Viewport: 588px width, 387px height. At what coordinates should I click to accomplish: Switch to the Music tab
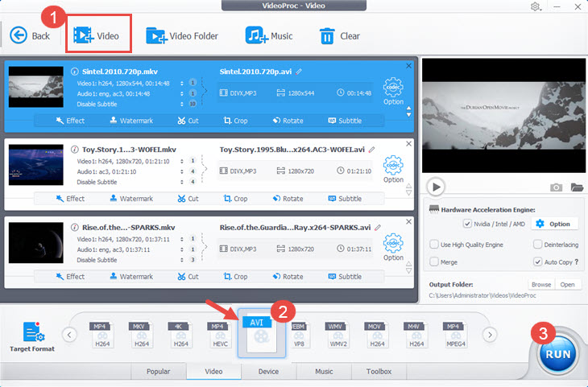324,371
